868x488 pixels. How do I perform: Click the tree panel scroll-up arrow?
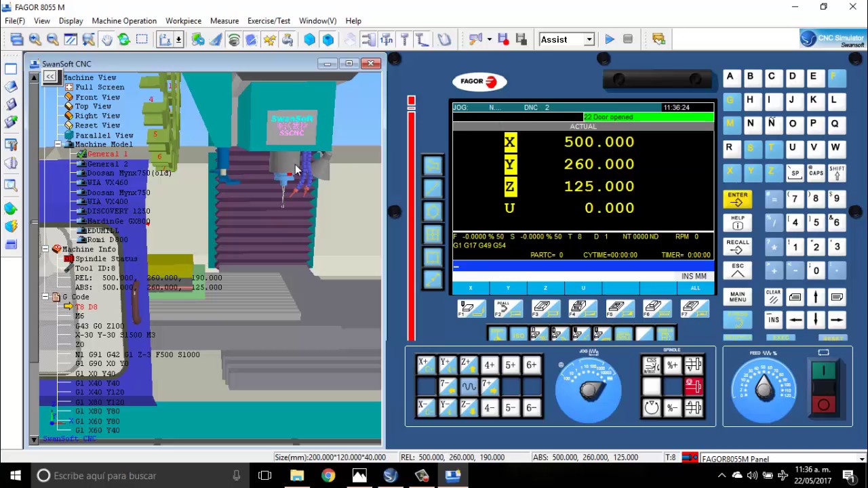[34, 77]
